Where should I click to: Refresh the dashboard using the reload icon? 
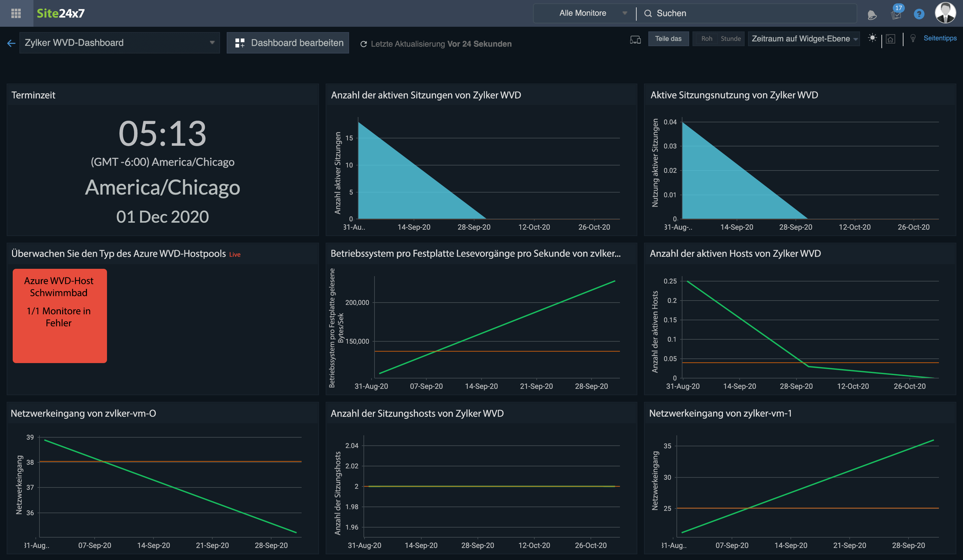pyautogui.click(x=364, y=43)
